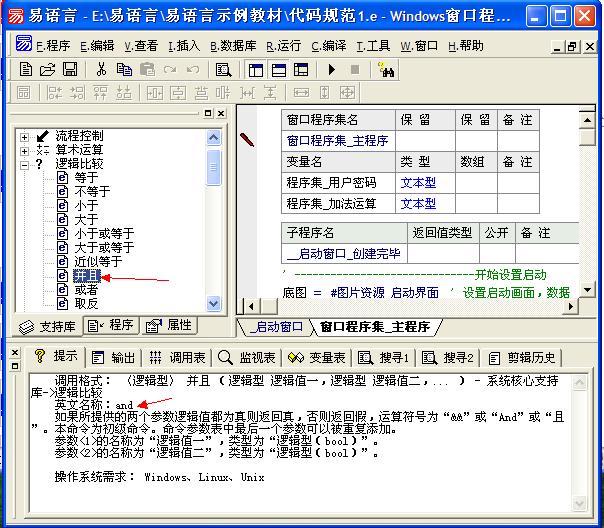Click the app logo in menu bar

(23, 43)
